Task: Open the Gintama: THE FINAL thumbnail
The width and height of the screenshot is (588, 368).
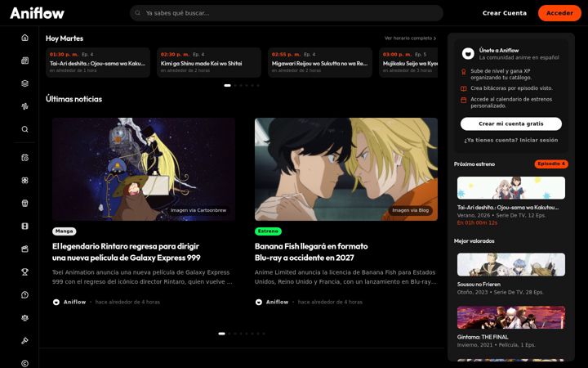Action: point(511,317)
